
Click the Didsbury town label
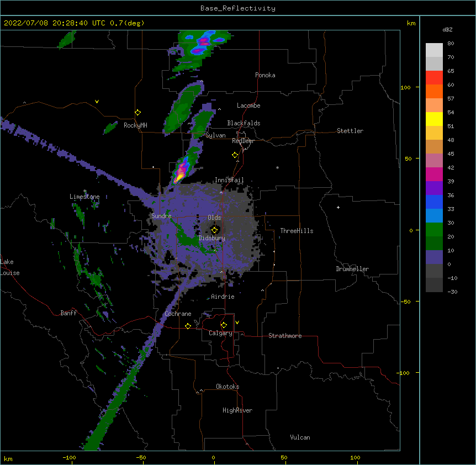coord(212,238)
